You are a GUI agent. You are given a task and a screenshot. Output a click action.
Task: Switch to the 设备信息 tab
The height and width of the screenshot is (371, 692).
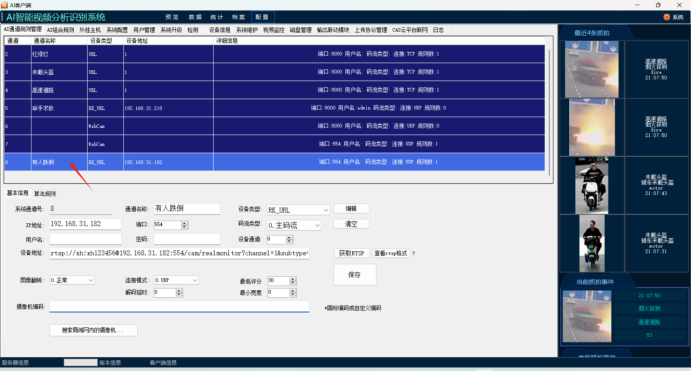pyautogui.click(x=220, y=30)
